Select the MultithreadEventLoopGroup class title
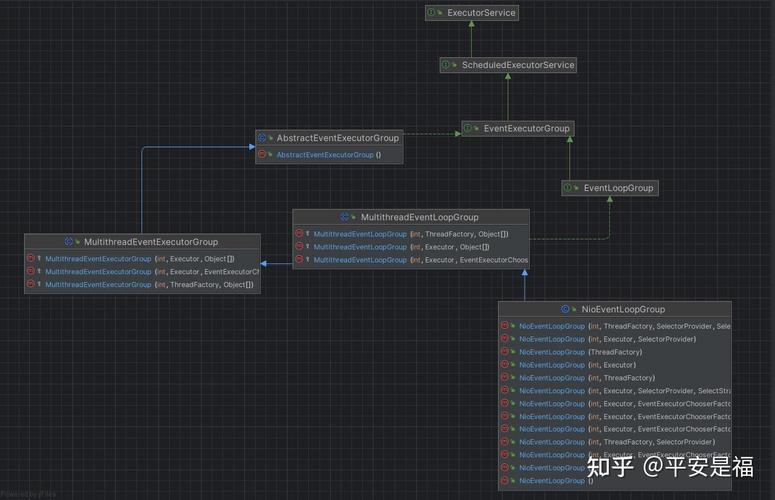The width and height of the screenshot is (775, 500). tap(420, 217)
